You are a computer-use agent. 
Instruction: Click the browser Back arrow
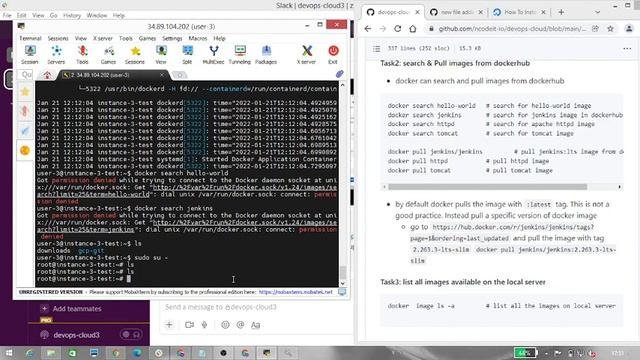368,29
